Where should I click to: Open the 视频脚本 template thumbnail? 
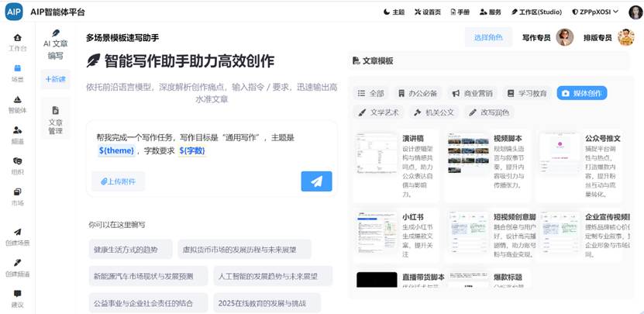tap(469, 154)
